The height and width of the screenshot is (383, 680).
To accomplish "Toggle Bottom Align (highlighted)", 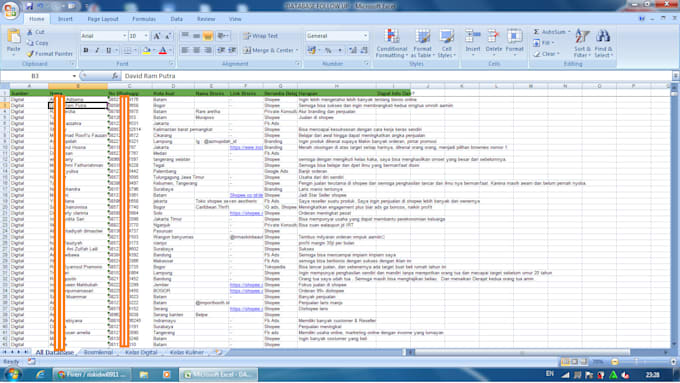I will pos(208,36).
